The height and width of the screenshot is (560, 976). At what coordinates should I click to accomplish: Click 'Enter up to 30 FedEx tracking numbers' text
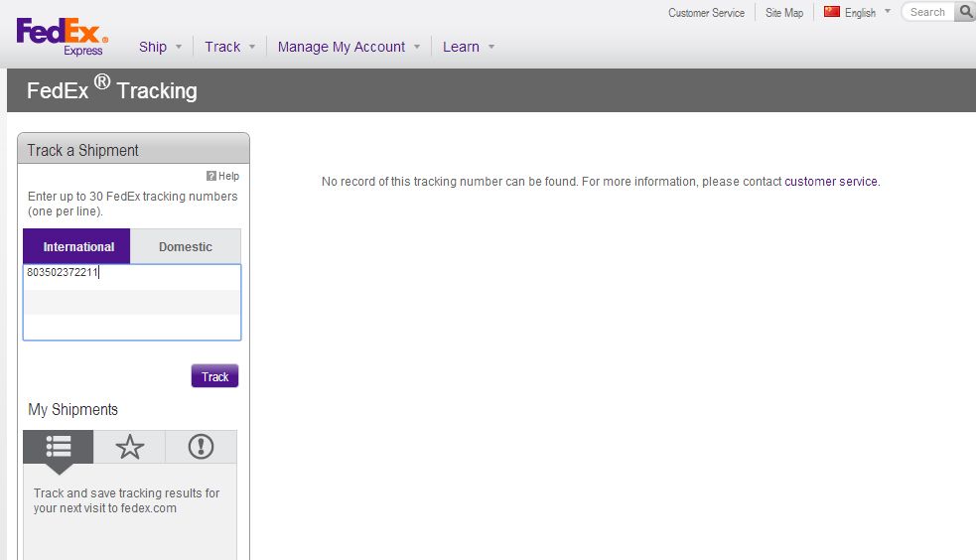click(133, 204)
